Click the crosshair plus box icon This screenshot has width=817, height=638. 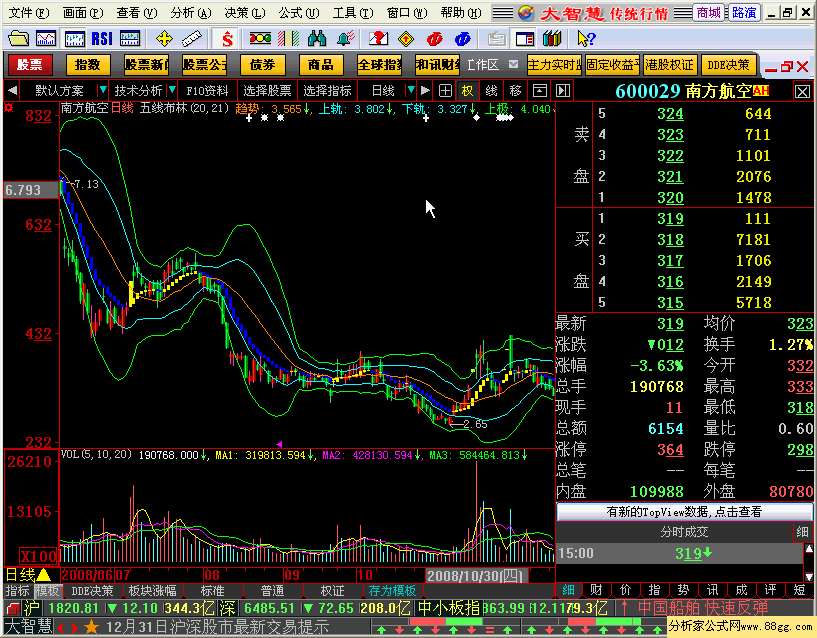(445, 91)
